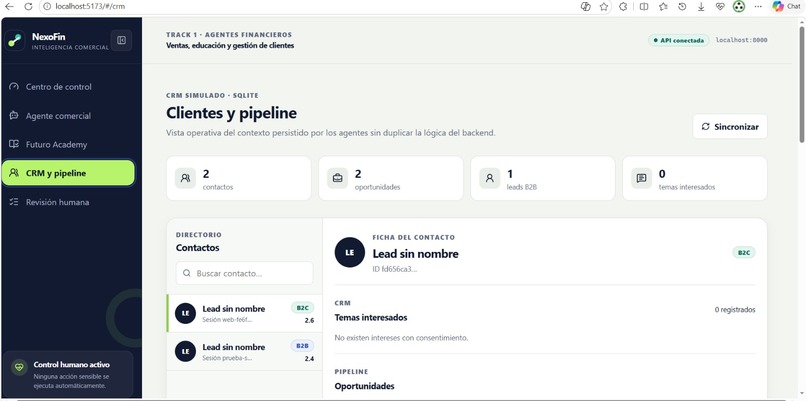The height and width of the screenshot is (401, 806).
Task: Click Oportunidades pipeline heading
Action: pos(364,386)
